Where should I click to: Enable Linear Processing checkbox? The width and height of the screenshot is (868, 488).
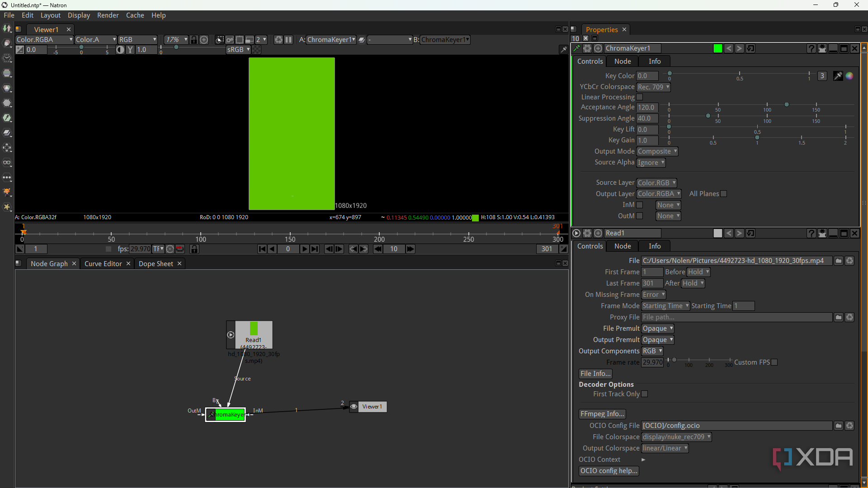click(640, 97)
